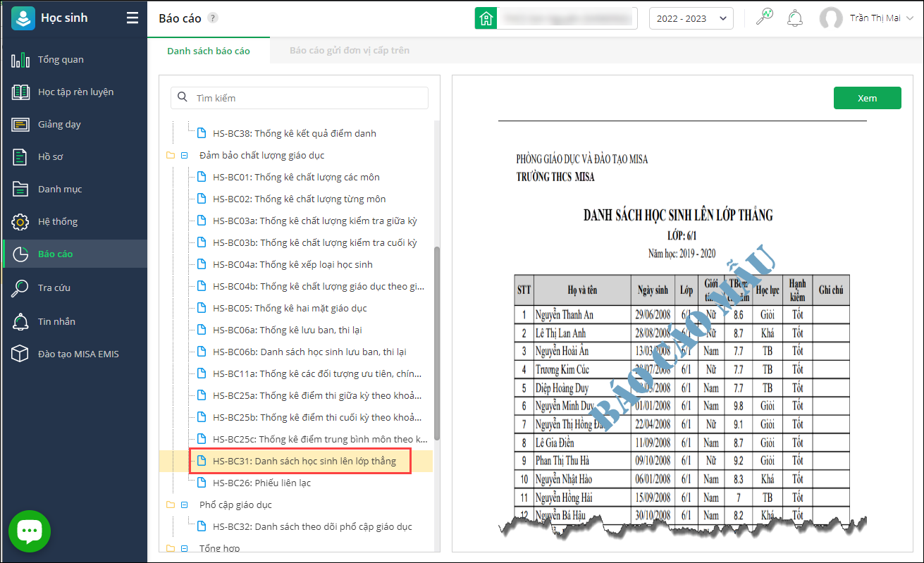Screen dimensions: 924x563
Task: Select HS-BC02: Thống kê chất lượng từng môn
Action: (300, 199)
